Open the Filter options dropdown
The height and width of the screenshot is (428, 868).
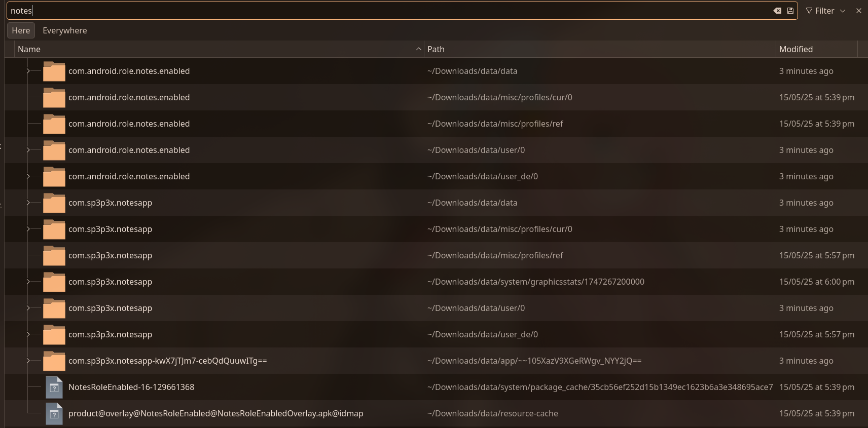click(x=842, y=10)
